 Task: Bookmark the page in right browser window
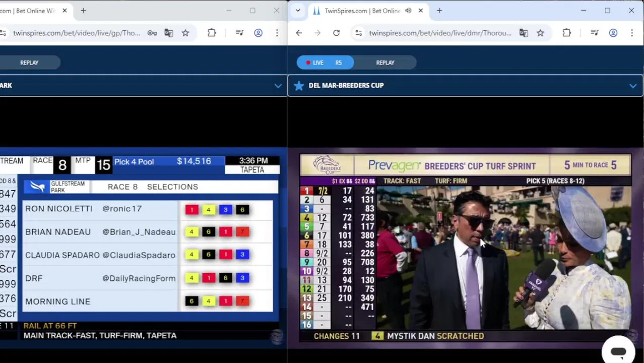(x=540, y=33)
